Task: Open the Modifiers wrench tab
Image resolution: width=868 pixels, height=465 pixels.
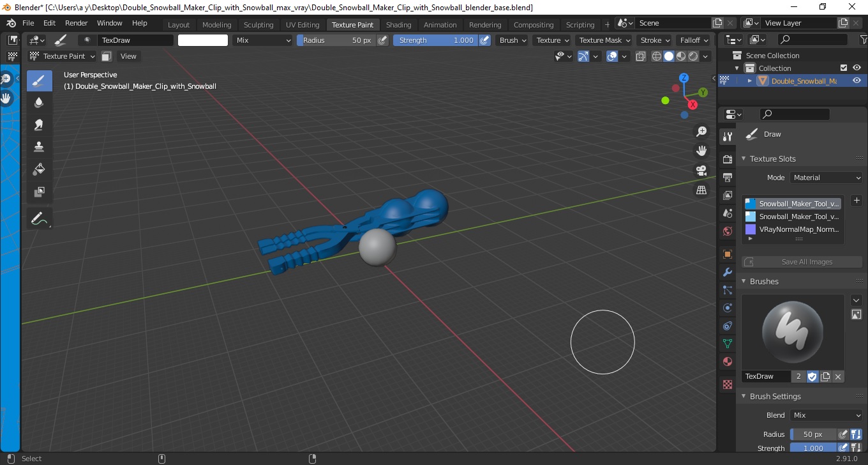Action: [727, 272]
